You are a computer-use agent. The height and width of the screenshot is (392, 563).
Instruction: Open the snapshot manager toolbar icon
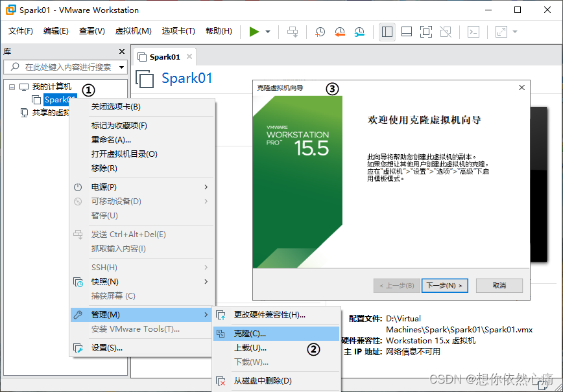(359, 32)
